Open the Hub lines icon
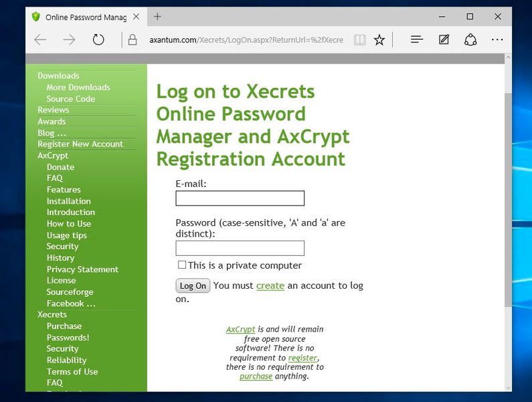532x402 pixels. click(x=417, y=40)
